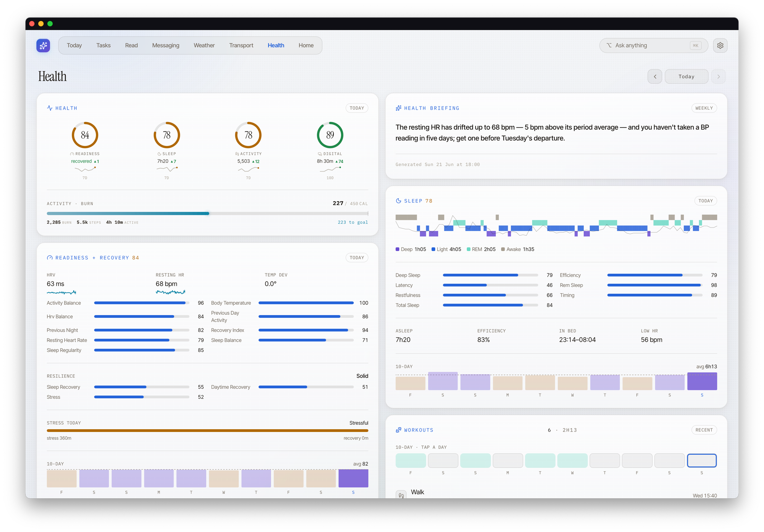The width and height of the screenshot is (764, 532).
Task: Click the 'Stressful' status label
Action: (x=359, y=423)
